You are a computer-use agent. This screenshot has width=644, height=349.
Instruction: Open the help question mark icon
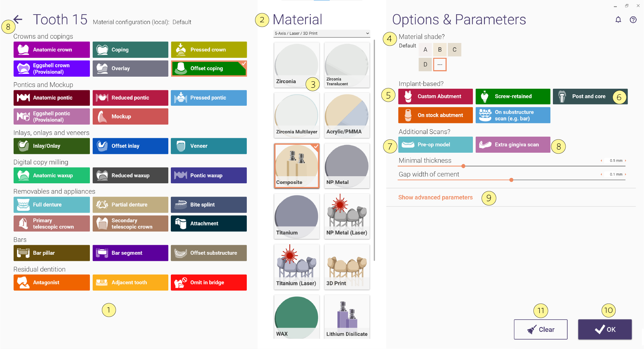[633, 20]
